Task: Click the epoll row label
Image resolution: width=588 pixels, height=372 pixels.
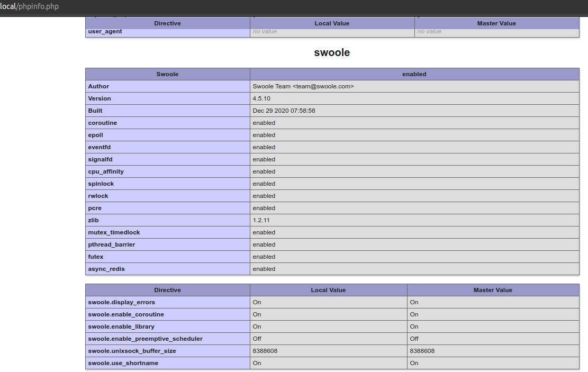Action: 96,135
